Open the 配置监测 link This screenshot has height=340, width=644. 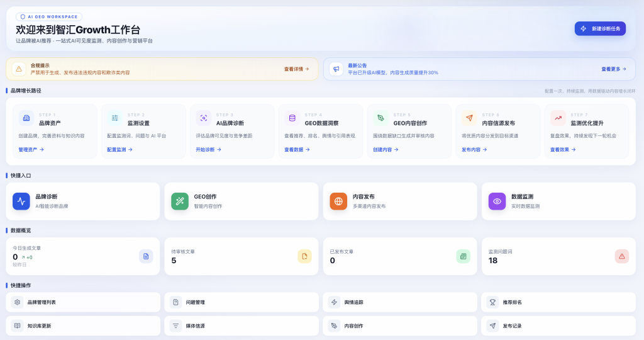pos(120,150)
